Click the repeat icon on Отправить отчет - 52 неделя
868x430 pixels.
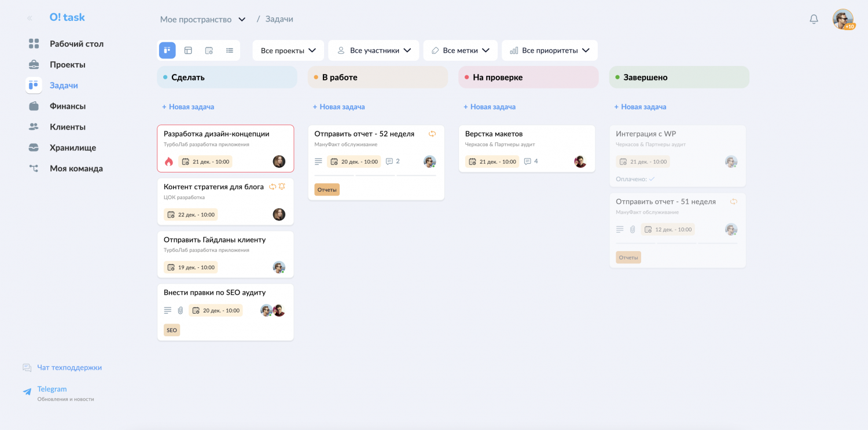pyautogui.click(x=432, y=134)
